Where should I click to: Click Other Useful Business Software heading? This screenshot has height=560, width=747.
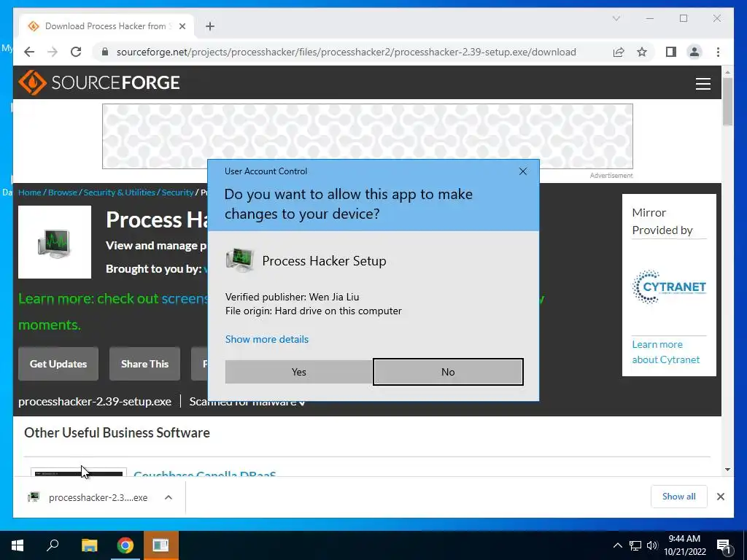coord(117,432)
